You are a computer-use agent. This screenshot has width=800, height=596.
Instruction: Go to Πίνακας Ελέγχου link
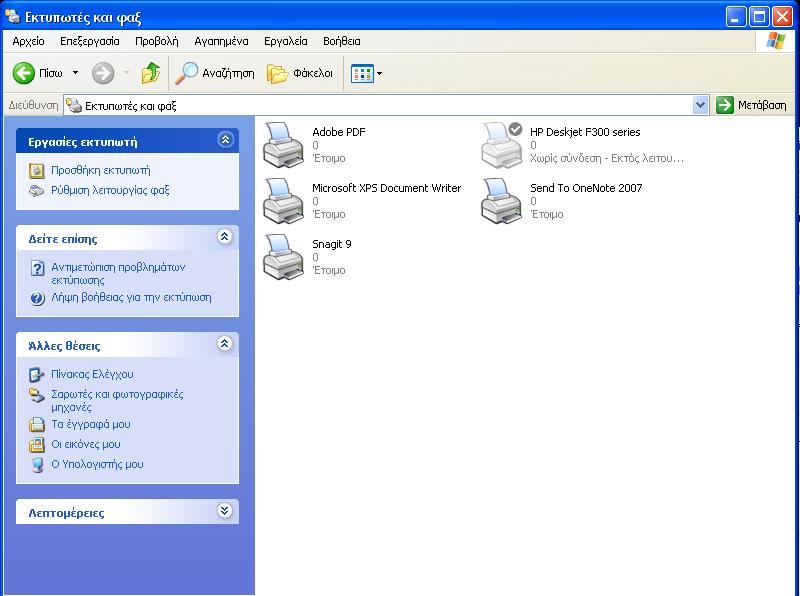click(x=92, y=375)
